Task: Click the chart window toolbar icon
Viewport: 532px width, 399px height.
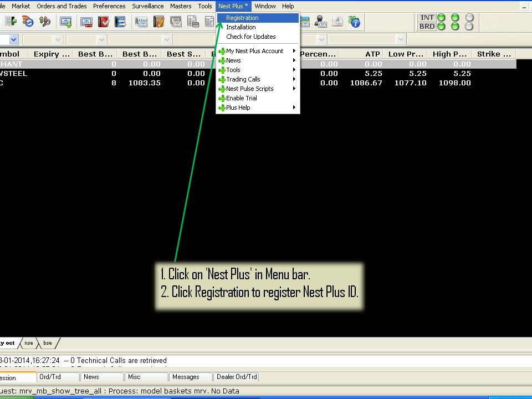Action: click(x=141, y=22)
